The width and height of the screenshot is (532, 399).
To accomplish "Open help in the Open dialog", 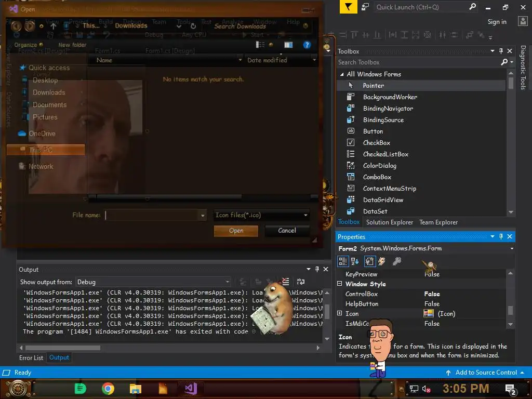I will pyautogui.click(x=307, y=45).
